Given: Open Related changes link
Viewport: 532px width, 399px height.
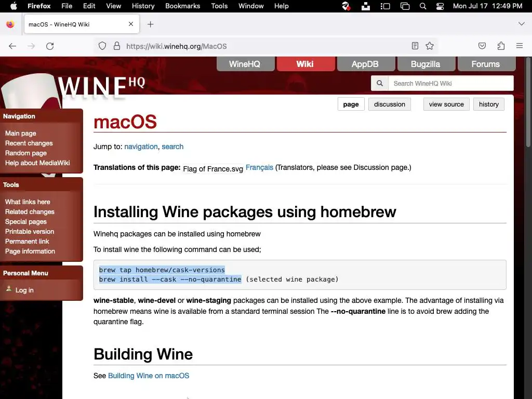Looking at the screenshot, I should point(30,212).
